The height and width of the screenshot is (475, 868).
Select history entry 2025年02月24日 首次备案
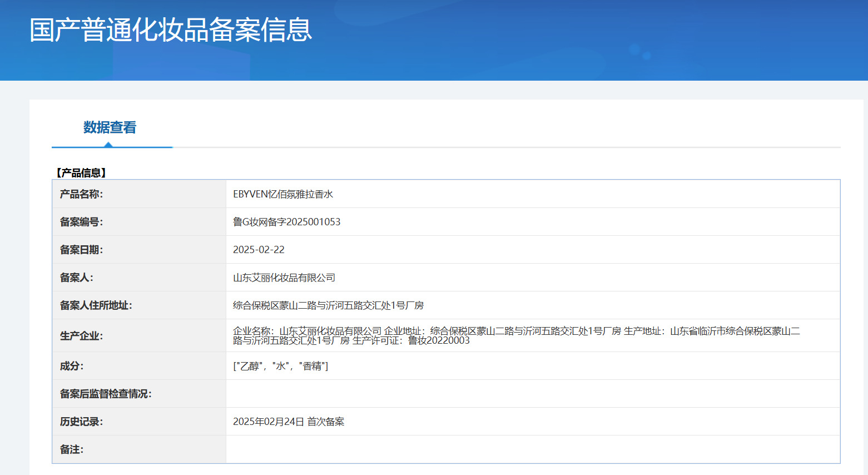point(289,422)
